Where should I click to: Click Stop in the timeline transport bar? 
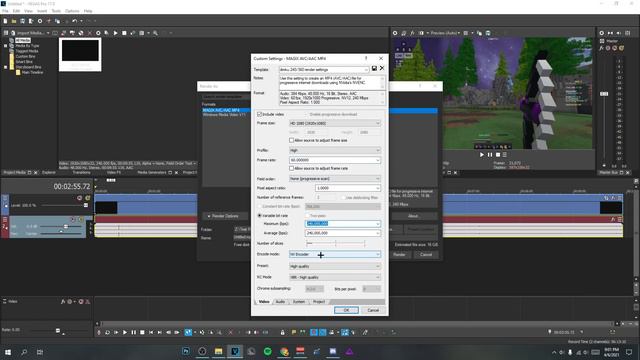[142, 333]
